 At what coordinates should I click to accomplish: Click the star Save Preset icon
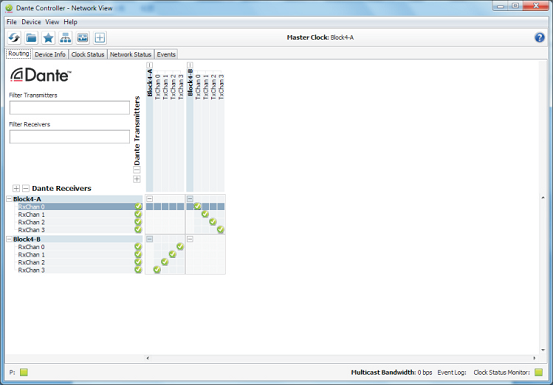(x=48, y=37)
